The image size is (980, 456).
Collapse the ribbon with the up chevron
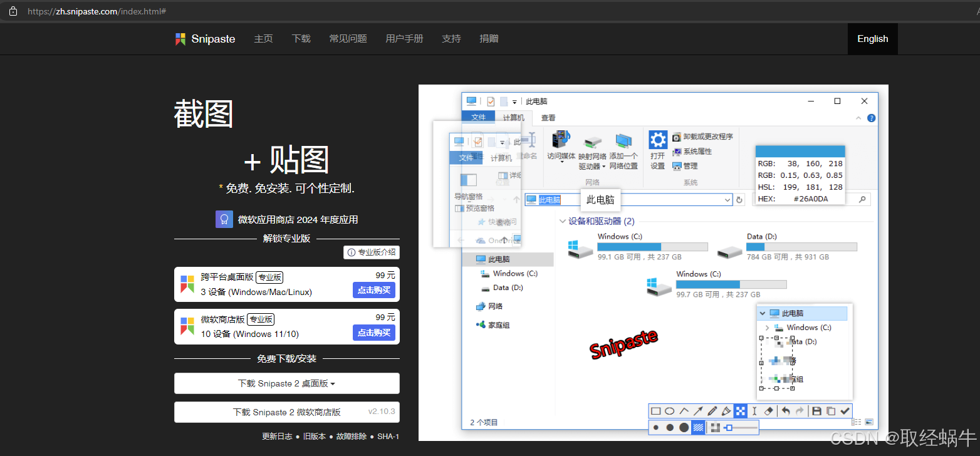[x=858, y=118]
